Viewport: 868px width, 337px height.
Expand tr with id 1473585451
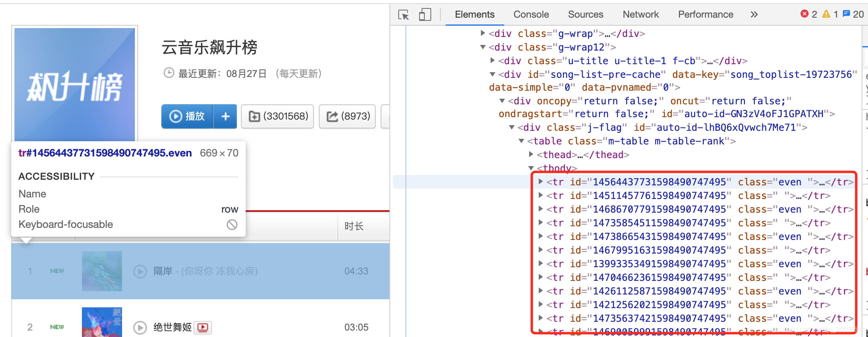(x=541, y=223)
